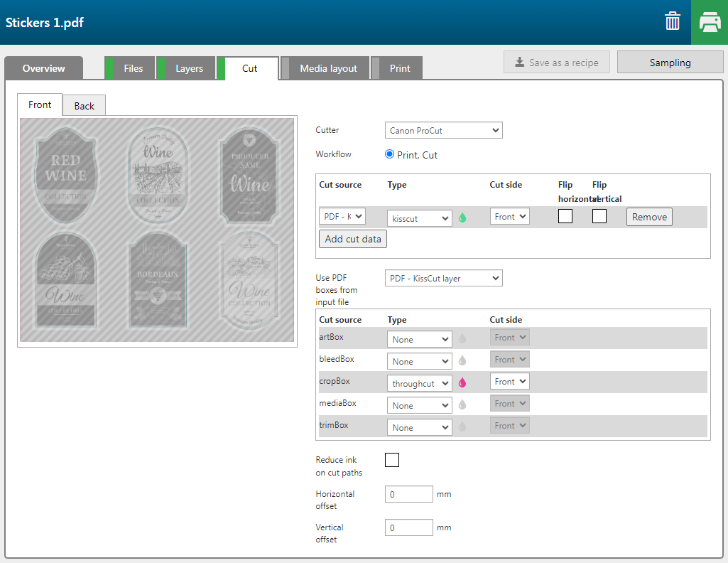Screen dimensions: 728x563
Task: Click the gray droplet in mediaBox row
Action: 462,405
